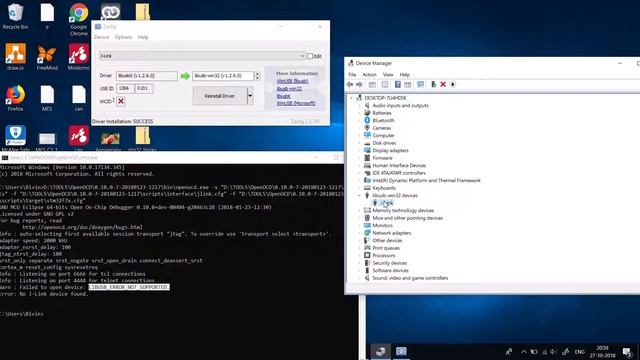The height and width of the screenshot is (360, 640).
Task: Collapse DESKTOP-7U4HDSE root node
Action: [351, 98]
